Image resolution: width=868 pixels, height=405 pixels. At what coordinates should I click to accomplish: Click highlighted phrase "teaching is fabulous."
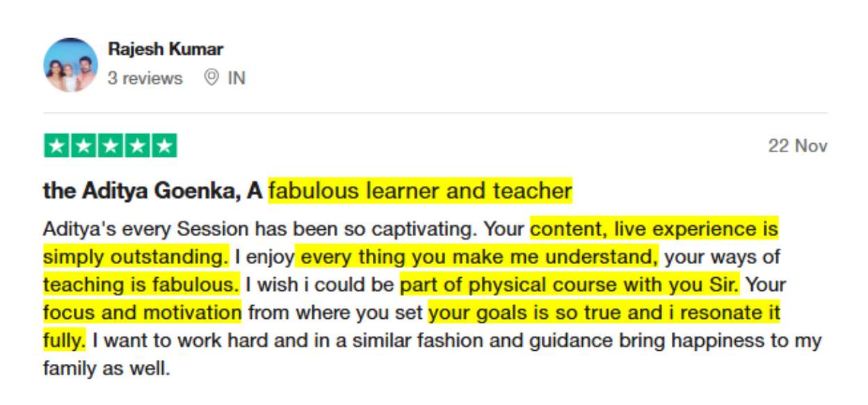[141, 285]
